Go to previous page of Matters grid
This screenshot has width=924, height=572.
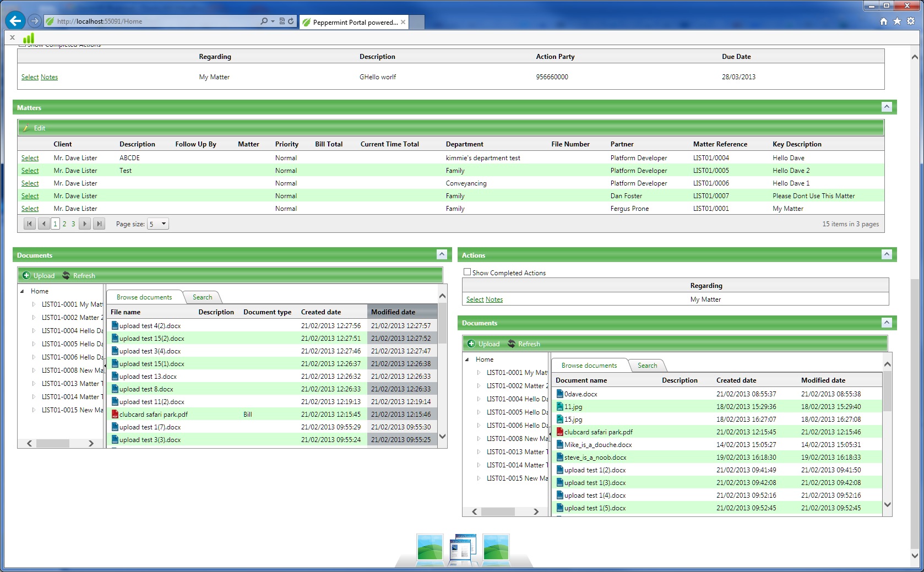coord(44,224)
